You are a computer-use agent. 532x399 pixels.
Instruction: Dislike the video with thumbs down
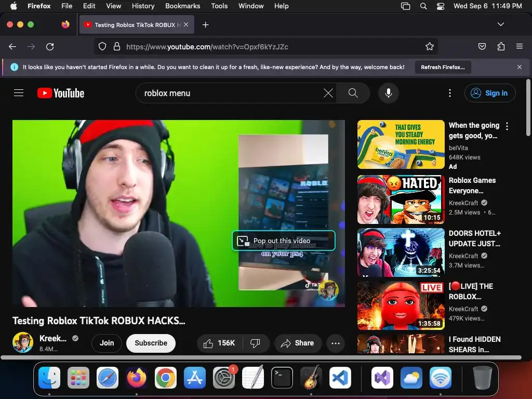(255, 343)
